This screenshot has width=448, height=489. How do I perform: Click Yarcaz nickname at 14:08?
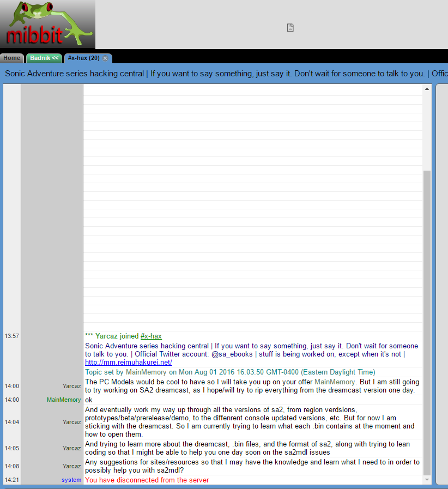pyautogui.click(x=72, y=466)
